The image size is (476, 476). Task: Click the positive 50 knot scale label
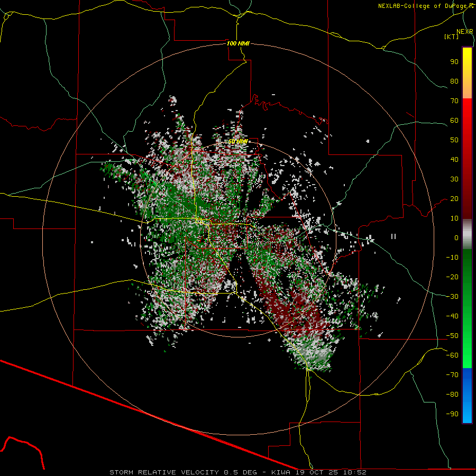point(454,140)
